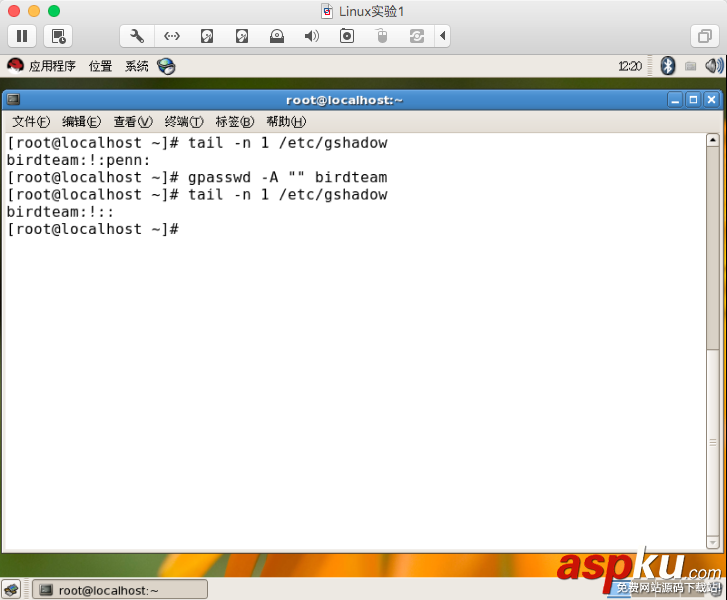Click the macOS red close button
The height and width of the screenshot is (600, 727).
[x=14, y=11]
